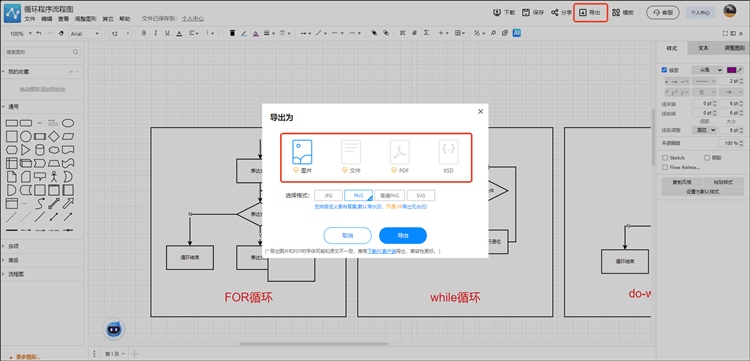The image size is (750, 361).
Task: Open the font size 12 dropdown
Action: (120, 33)
